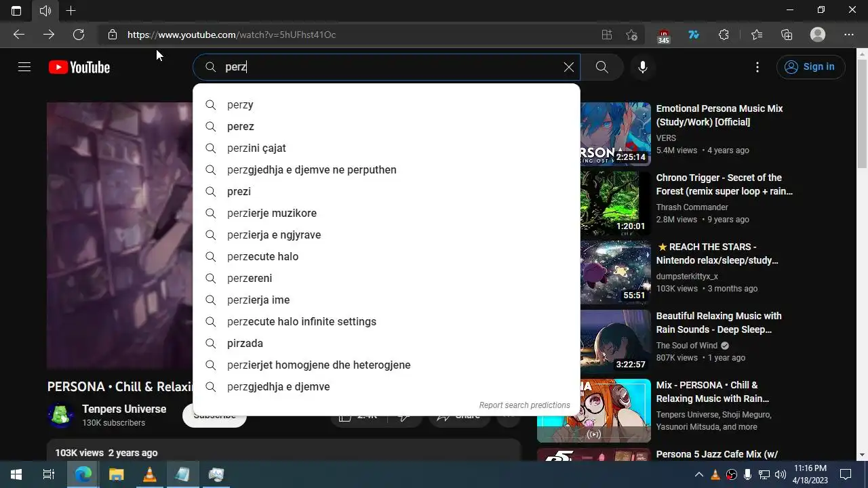Open YouTube settings three-dot menu
This screenshot has height=488, width=868.
pyautogui.click(x=757, y=67)
